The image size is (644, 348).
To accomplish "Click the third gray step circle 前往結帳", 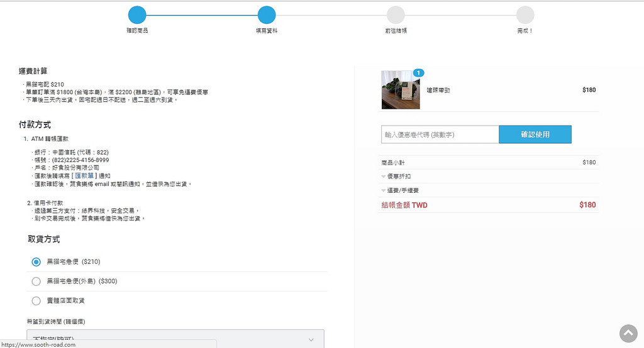I will click(x=396, y=15).
